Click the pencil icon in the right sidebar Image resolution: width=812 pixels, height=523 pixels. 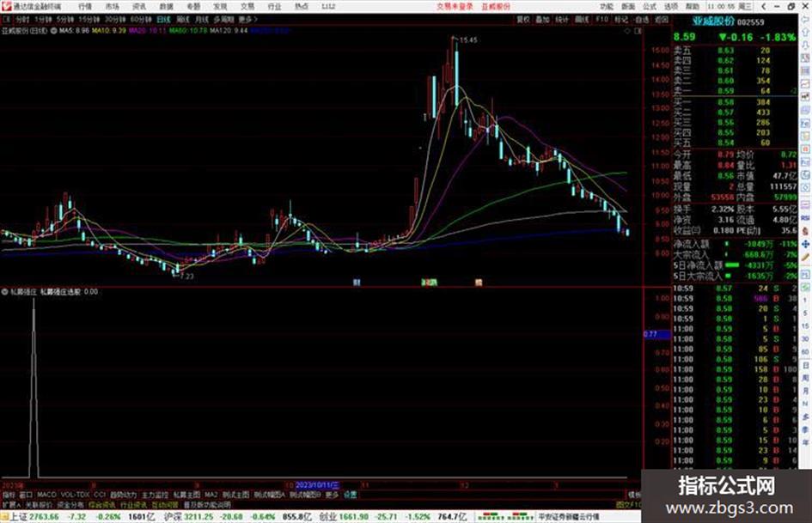805,258
